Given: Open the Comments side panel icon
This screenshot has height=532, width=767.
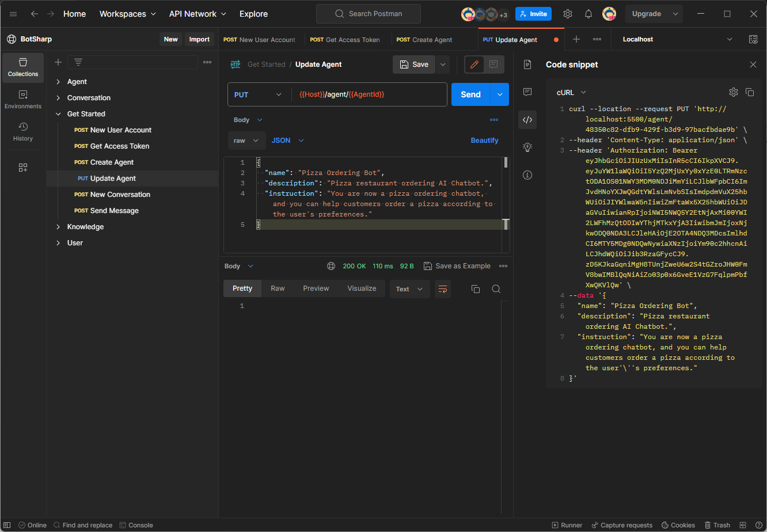Looking at the screenshot, I should click(x=527, y=92).
